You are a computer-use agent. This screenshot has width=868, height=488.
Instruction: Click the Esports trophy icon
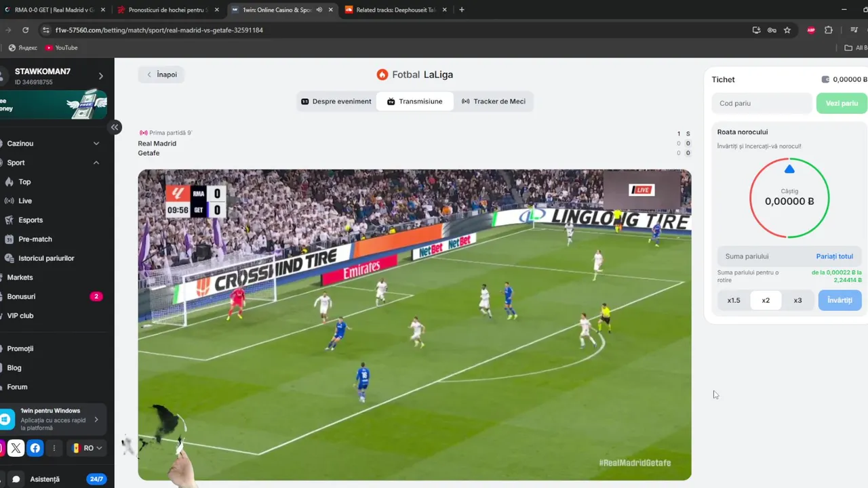point(9,220)
